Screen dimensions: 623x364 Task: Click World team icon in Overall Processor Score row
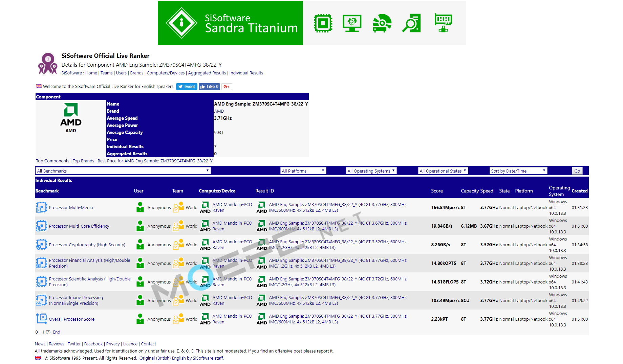(x=178, y=319)
